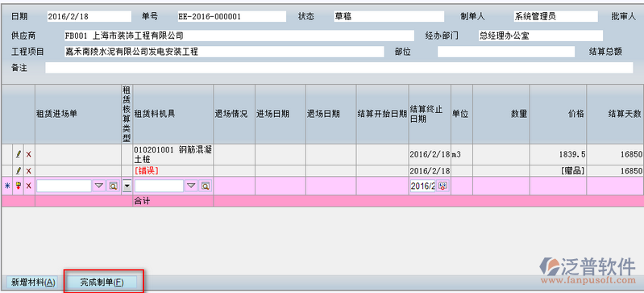Click the blue asterisk new-row marker
This screenshot has height=293, width=644.
[x=7, y=186]
